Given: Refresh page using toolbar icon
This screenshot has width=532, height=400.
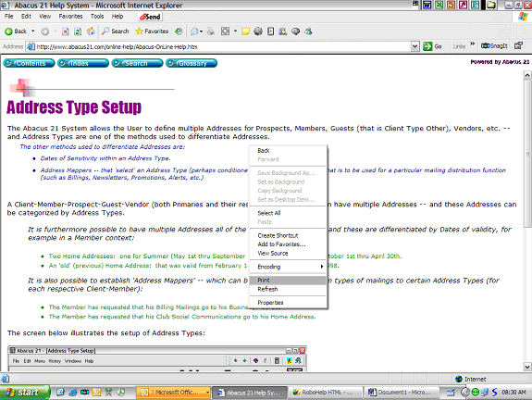Looking at the screenshot, I should [x=78, y=31].
